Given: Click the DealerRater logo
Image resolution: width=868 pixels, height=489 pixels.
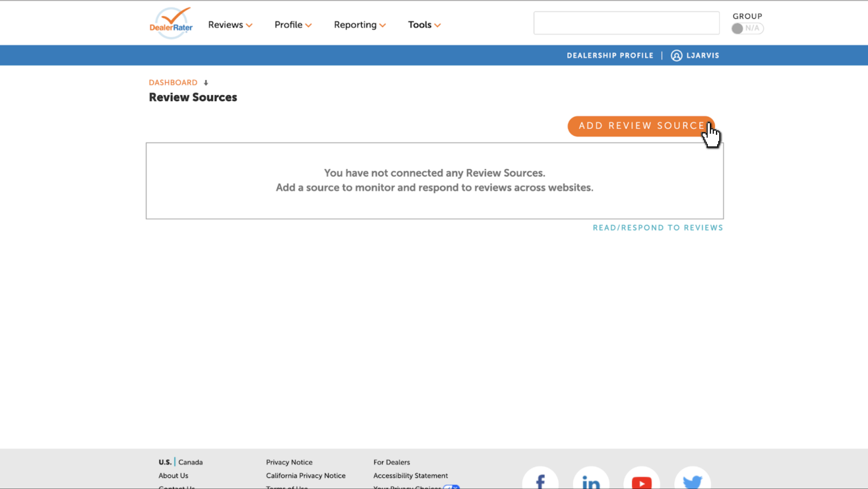Looking at the screenshot, I should click(x=171, y=23).
